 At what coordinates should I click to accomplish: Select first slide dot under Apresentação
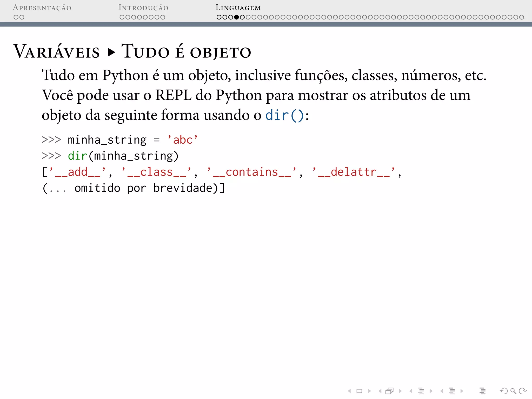(16, 17)
